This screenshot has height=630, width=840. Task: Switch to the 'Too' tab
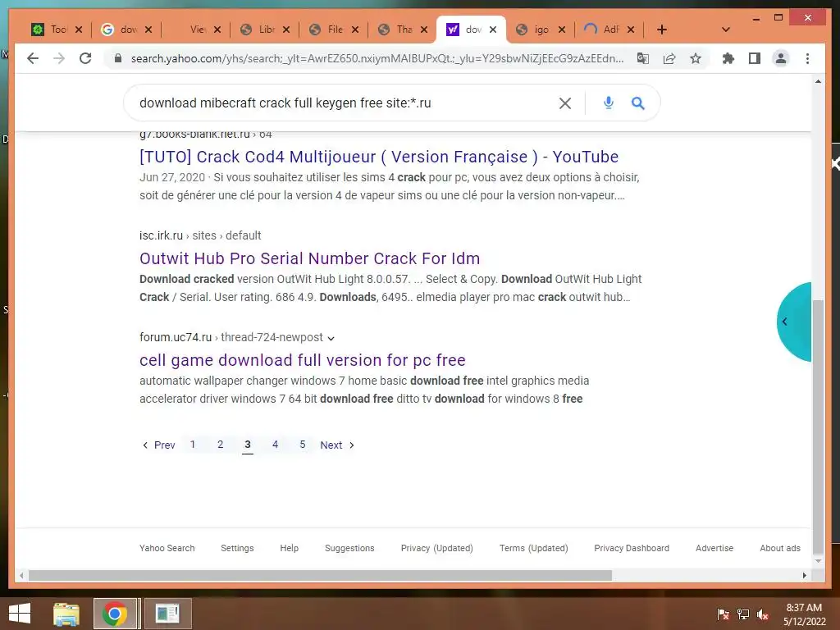tap(51, 30)
